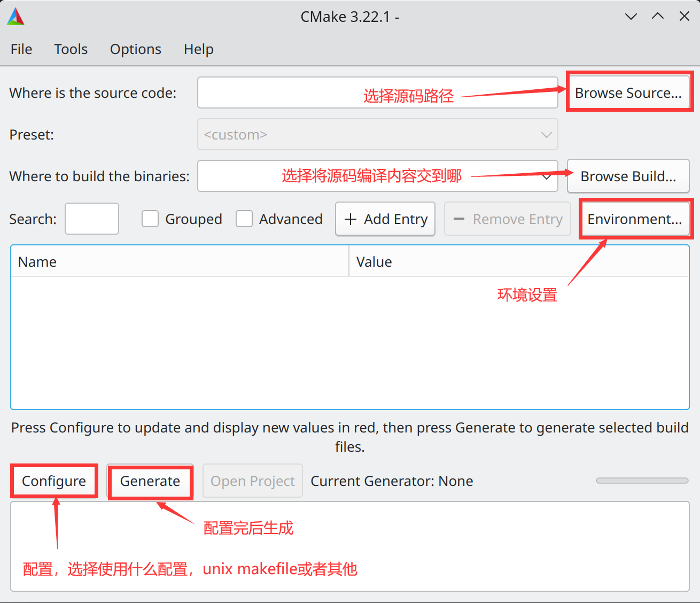Viewport: 700px width, 603px height.
Task: Open the File menu
Action: [x=21, y=49]
